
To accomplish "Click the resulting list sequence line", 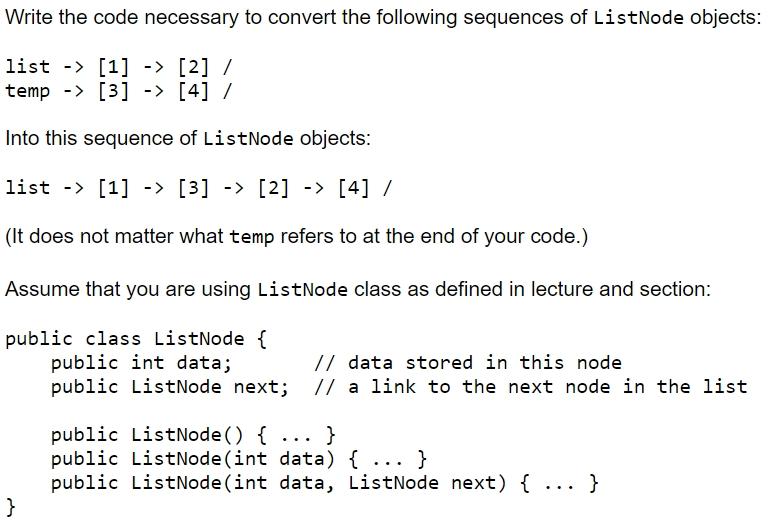I will 198,188.
